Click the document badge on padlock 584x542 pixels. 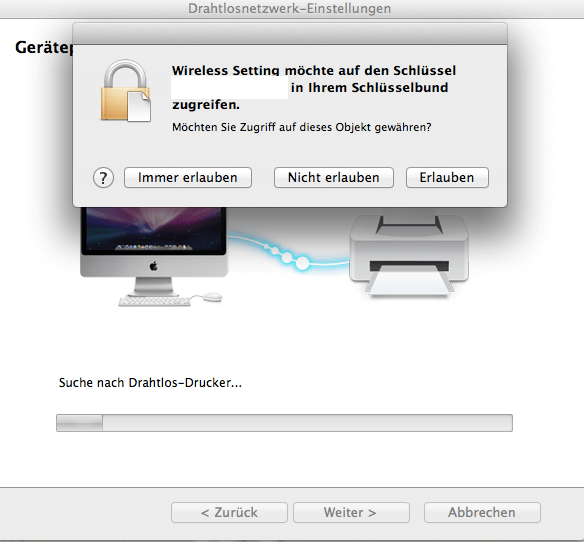pyautogui.click(x=139, y=107)
